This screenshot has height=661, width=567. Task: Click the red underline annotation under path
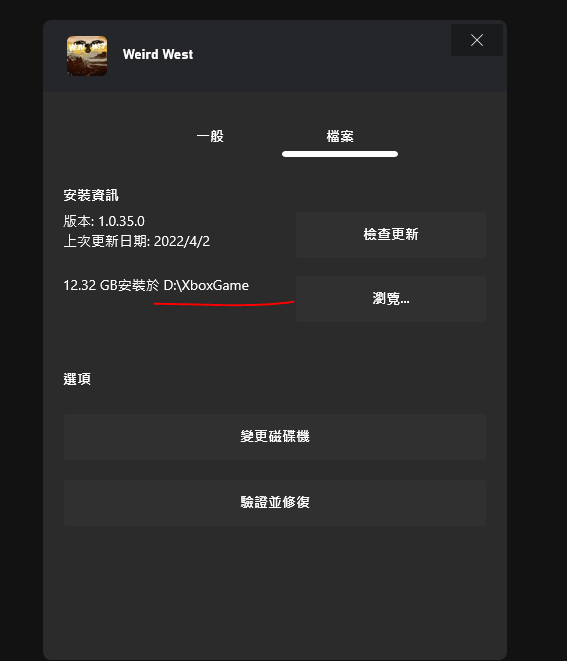224,304
